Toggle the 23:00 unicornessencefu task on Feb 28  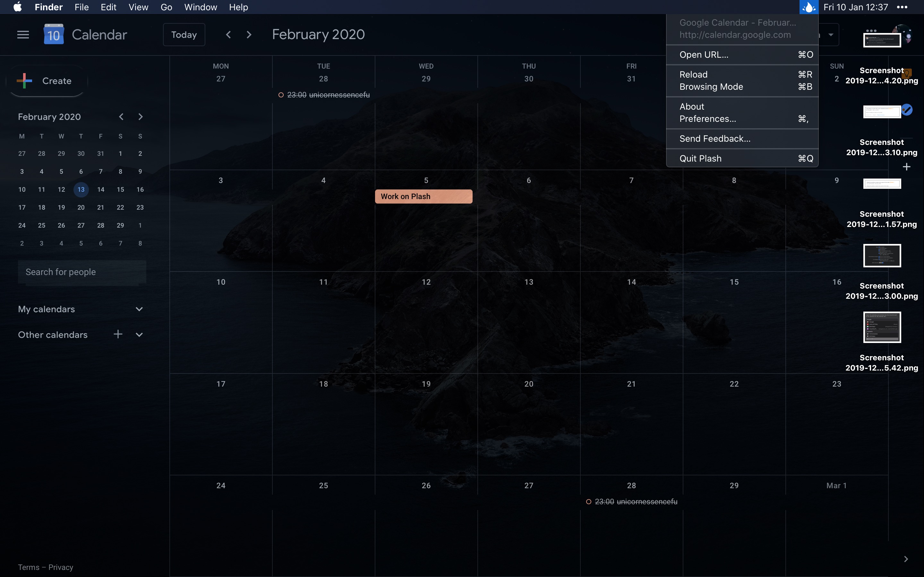[x=589, y=502]
